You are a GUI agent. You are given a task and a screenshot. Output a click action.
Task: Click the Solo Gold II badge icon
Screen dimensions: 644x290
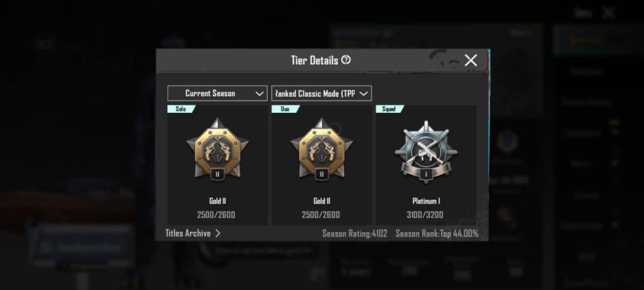click(217, 149)
